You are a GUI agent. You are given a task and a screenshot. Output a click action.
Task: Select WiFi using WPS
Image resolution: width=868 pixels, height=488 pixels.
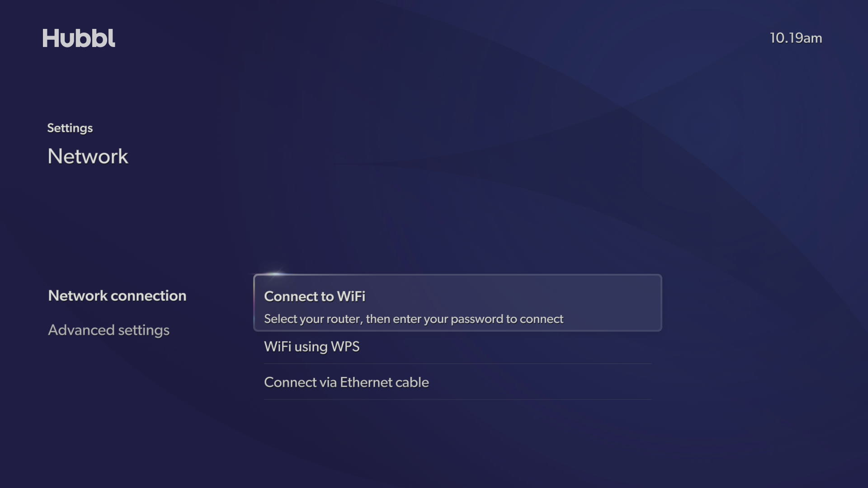[458, 347]
